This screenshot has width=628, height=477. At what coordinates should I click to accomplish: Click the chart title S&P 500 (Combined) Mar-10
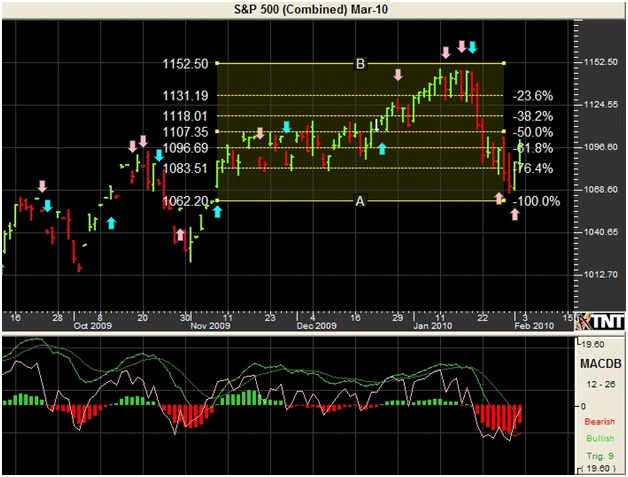[311, 9]
